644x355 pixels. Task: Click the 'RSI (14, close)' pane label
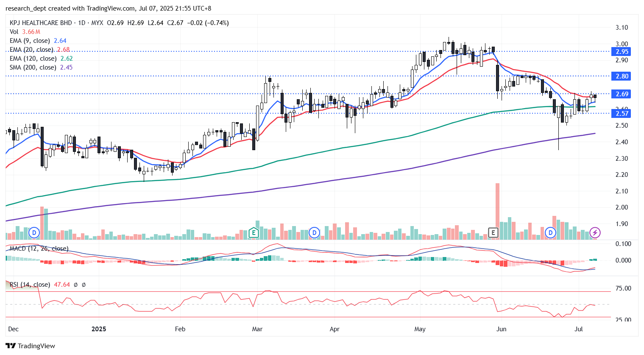pos(30,285)
